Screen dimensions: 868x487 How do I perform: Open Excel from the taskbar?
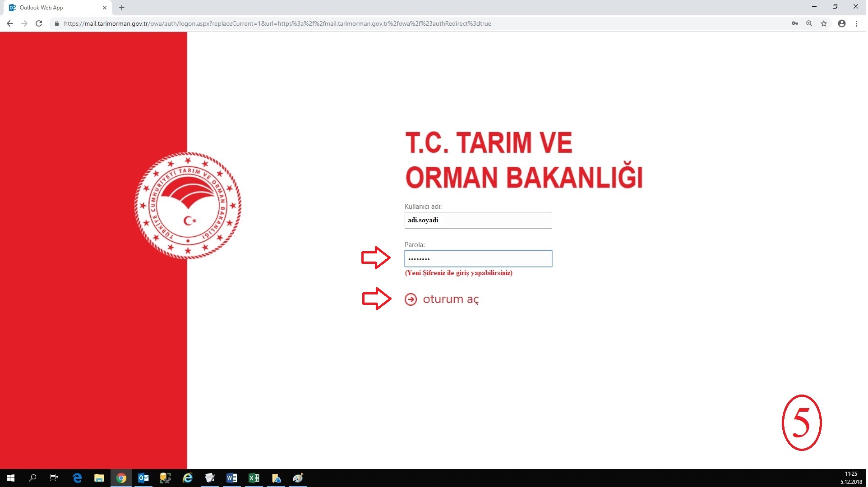pyautogui.click(x=254, y=478)
